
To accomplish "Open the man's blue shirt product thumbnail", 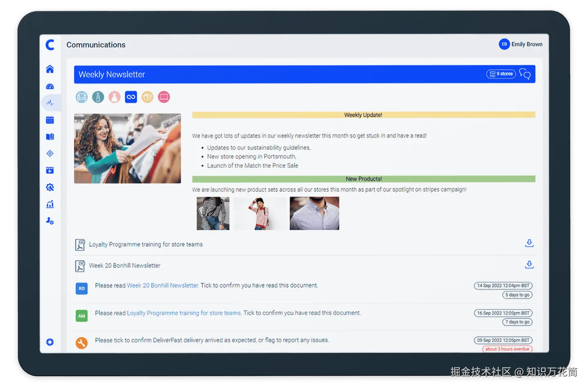I will (314, 213).
